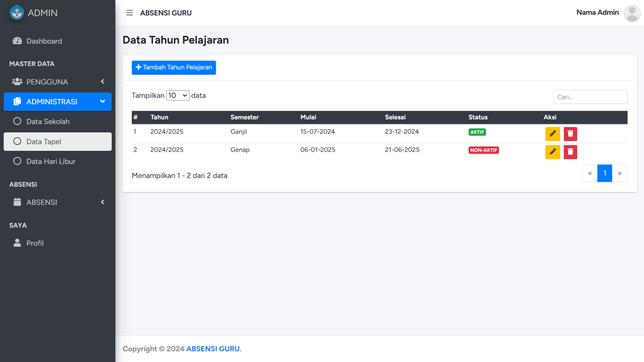Click the hamburger menu toggle icon

tap(130, 13)
